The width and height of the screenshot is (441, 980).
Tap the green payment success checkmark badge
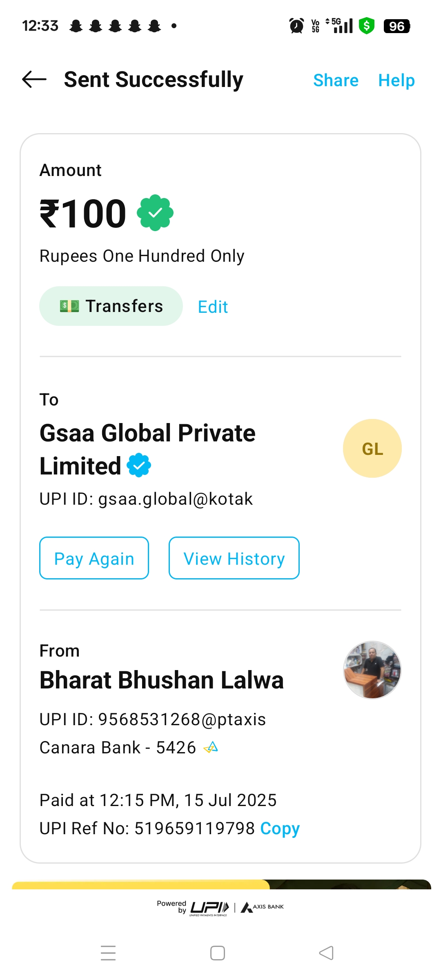(155, 213)
